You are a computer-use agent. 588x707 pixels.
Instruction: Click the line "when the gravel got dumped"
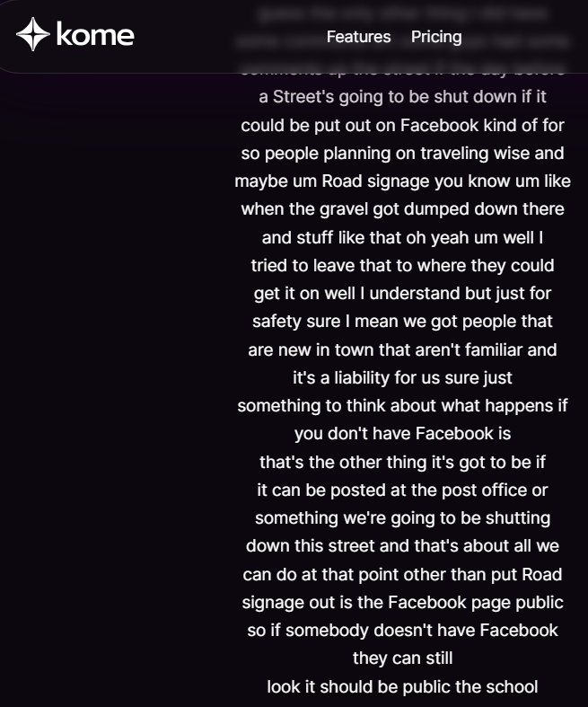click(x=402, y=209)
